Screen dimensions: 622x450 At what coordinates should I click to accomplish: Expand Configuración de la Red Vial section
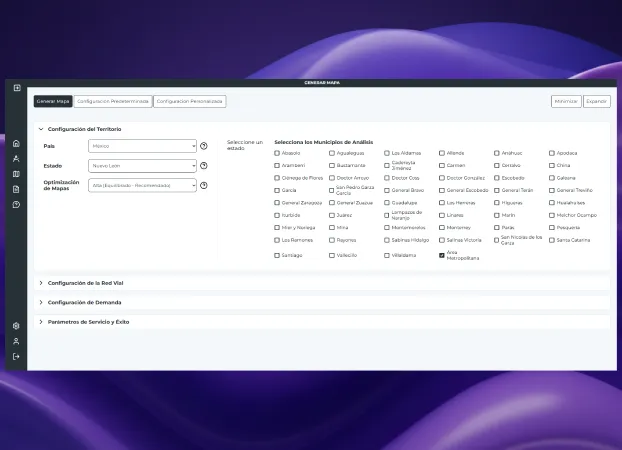(85, 283)
